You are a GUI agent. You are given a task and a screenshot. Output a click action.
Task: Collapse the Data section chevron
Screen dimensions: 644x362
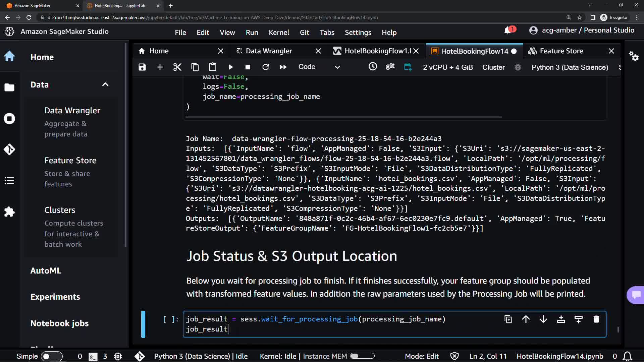pos(105,84)
